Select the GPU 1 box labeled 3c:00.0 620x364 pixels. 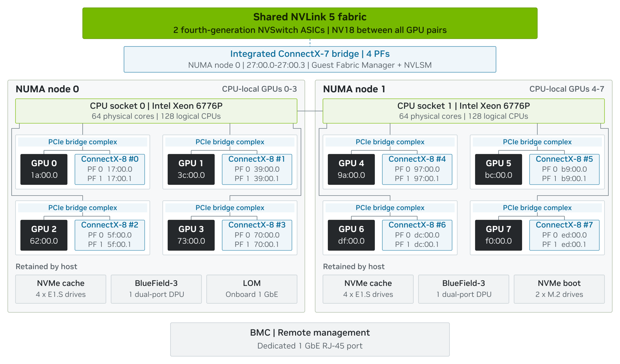pos(191,169)
